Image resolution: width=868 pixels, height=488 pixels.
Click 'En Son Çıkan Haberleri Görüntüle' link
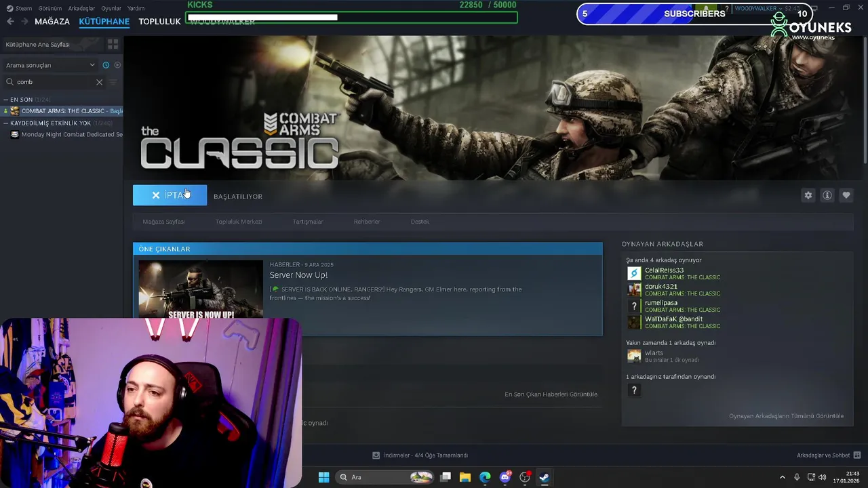[x=551, y=394]
